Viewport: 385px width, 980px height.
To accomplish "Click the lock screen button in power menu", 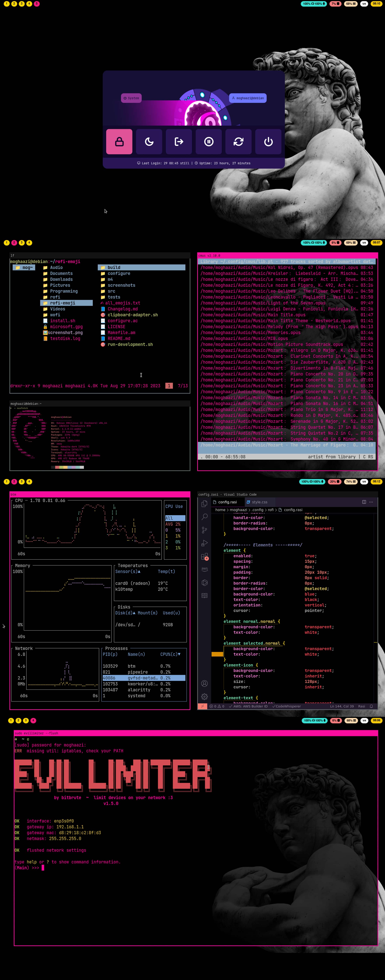I will pyautogui.click(x=119, y=142).
